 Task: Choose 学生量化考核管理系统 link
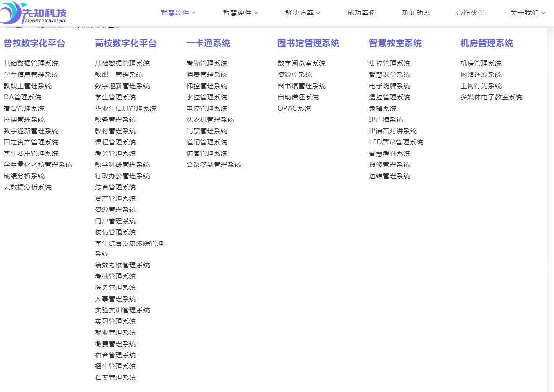(38, 165)
